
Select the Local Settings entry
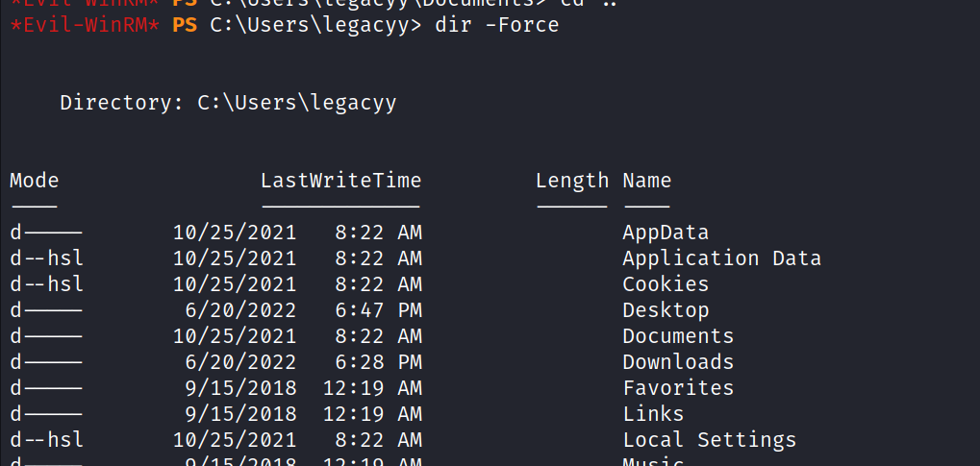click(709, 440)
